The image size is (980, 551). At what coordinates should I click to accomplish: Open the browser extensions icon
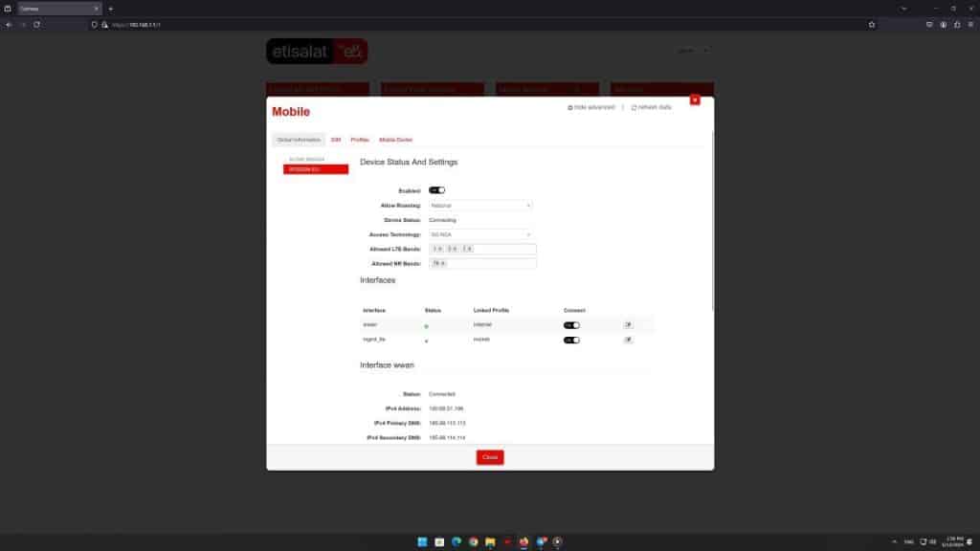[x=957, y=25]
